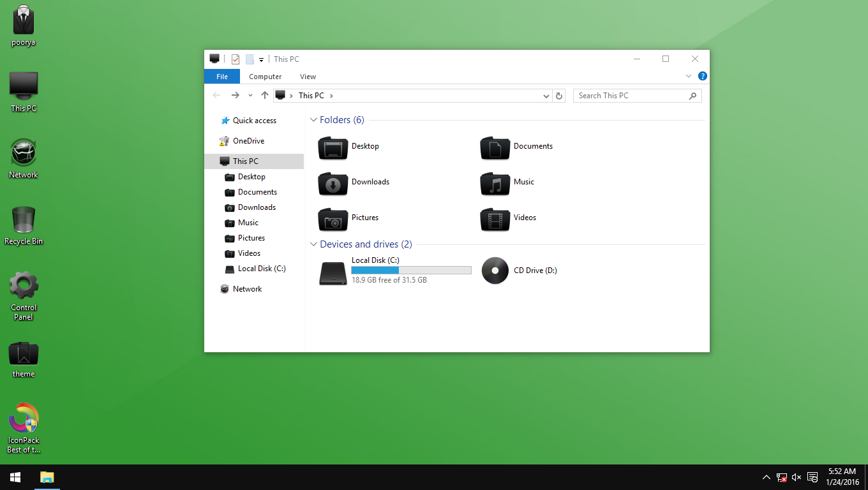Image resolution: width=868 pixels, height=490 pixels.
Task: Click the Back navigation arrow
Action: click(216, 95)
